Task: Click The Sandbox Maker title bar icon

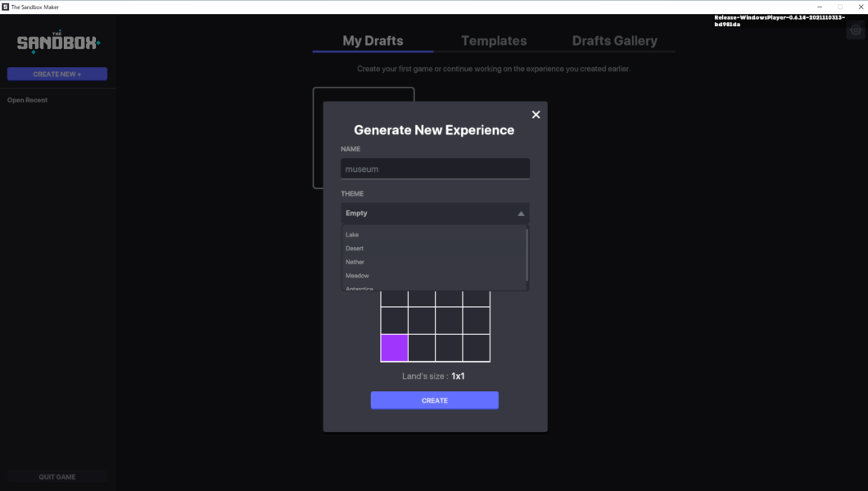Action: click(x=6, y=7)
